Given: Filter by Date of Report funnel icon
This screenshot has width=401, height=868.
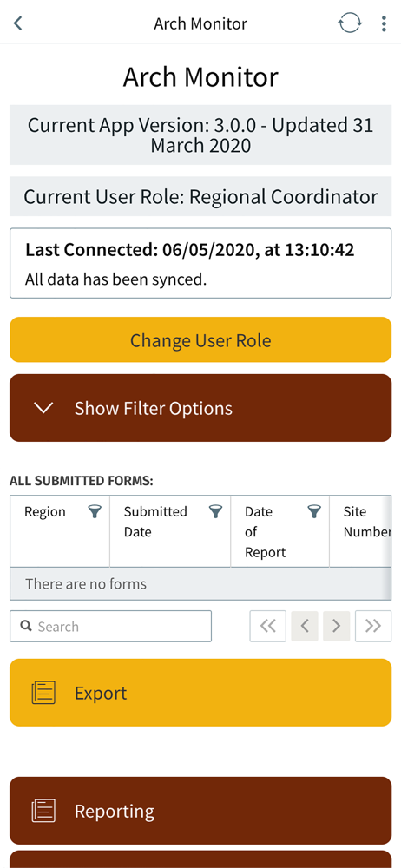Looking at the screenshot, I should tap(314, 512).
